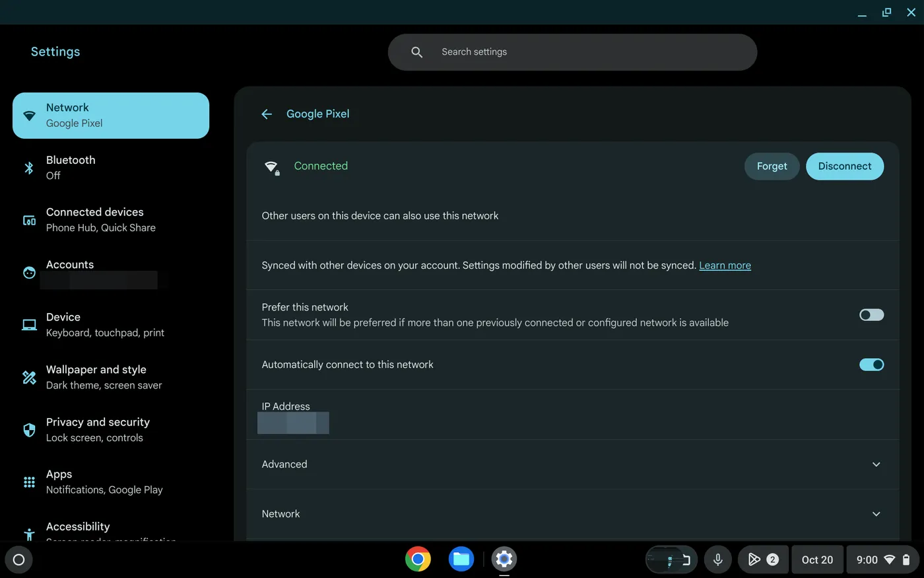The height and width of the screenshot is (578, 924).
Task: Click the Settings gear icon in the shelf
Action: pyautogui.click(x=504, y=559)
